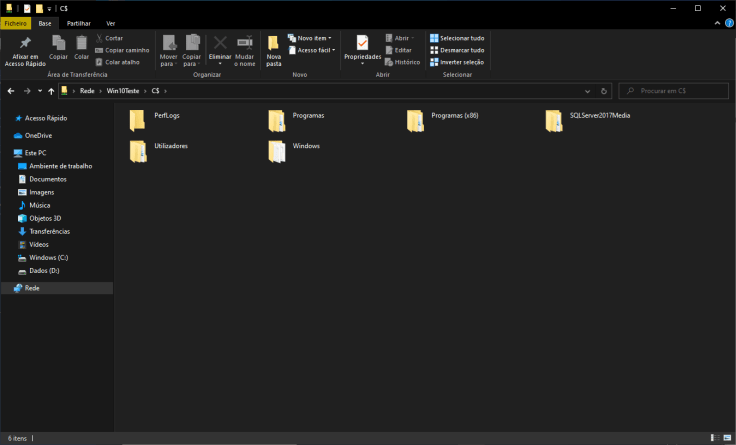This screenshot has width=736, height=445.
Task: Go up one folder level arrow
Action: pos(51,91)
